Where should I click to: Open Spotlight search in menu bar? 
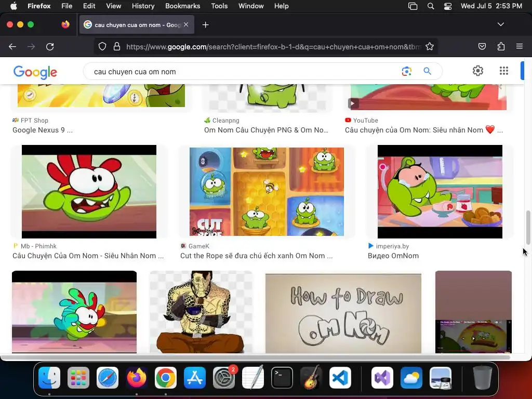click(x=431, y=6)
